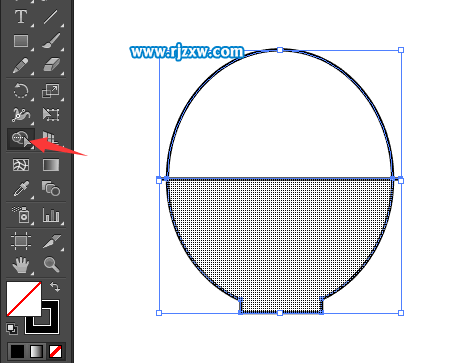Choose the Scale tool

pyautogui.click(x=51, y=91)
